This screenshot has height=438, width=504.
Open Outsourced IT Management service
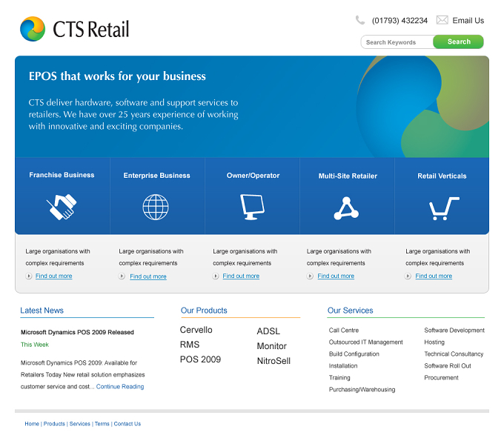(366, 342)
